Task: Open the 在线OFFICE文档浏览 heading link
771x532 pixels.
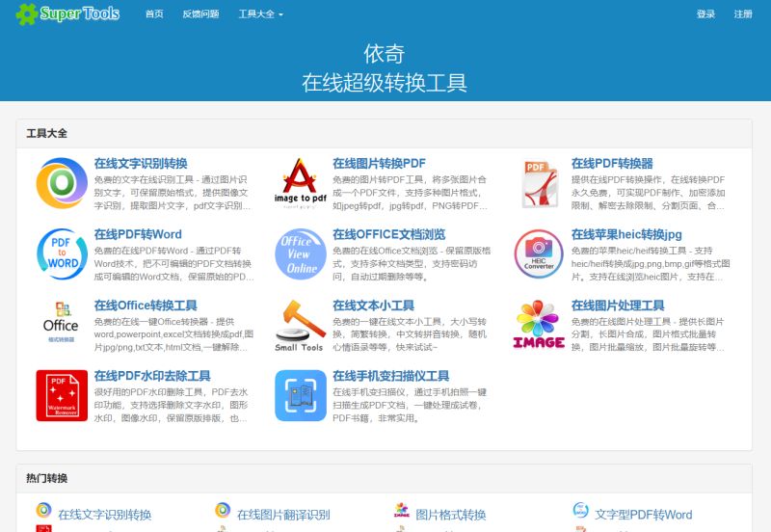Action: [x=389, y=234]
